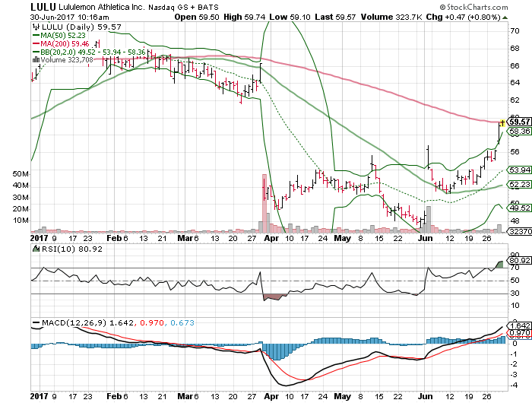The image size is (532, 403).
Task: Click the 50M volume axis label
Action: [x=21, y=174]
